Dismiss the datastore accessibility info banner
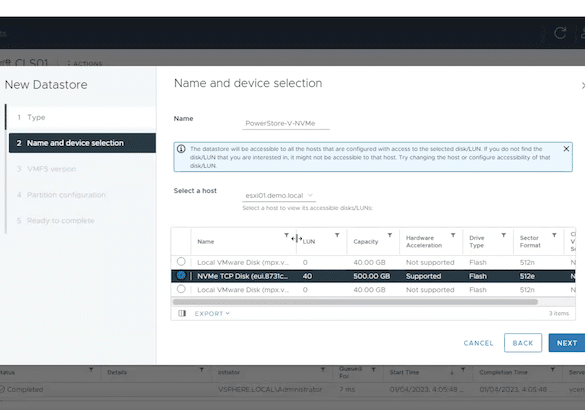The image size is (585, 410). (566, 149)
